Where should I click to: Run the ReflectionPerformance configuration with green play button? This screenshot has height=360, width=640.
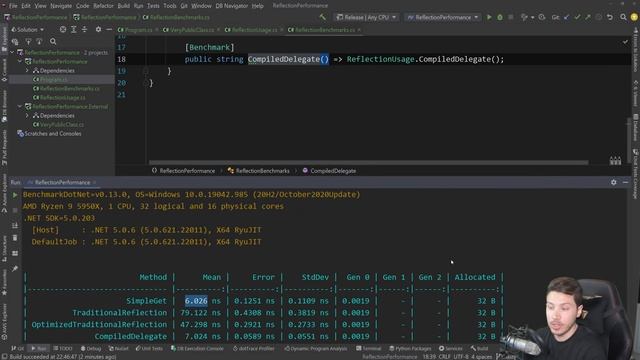pos(489,17)
